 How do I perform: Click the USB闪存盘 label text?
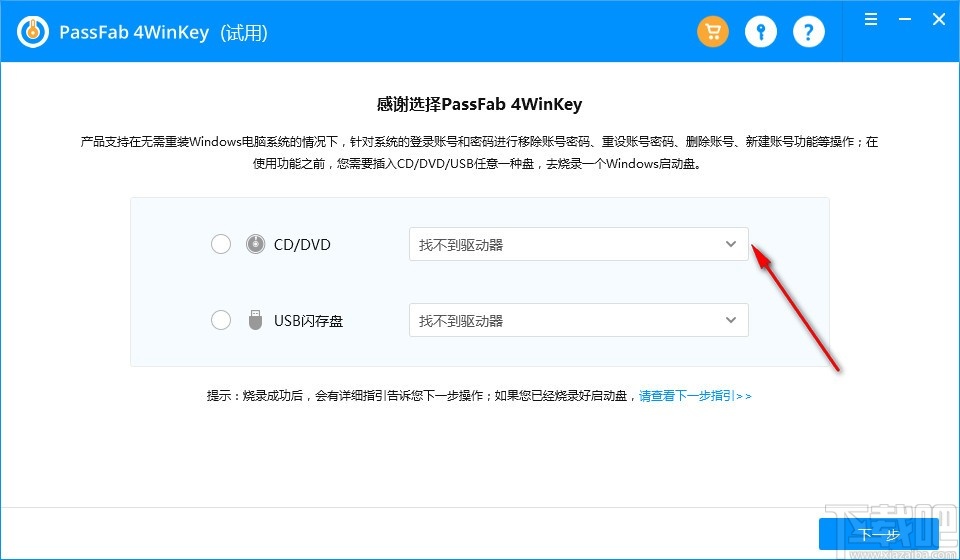click(x=308, y=321)
